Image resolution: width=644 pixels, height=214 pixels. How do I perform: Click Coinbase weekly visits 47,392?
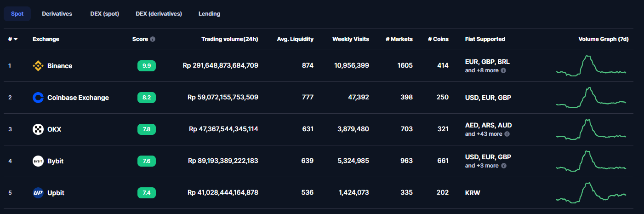(x=358, y=98)
